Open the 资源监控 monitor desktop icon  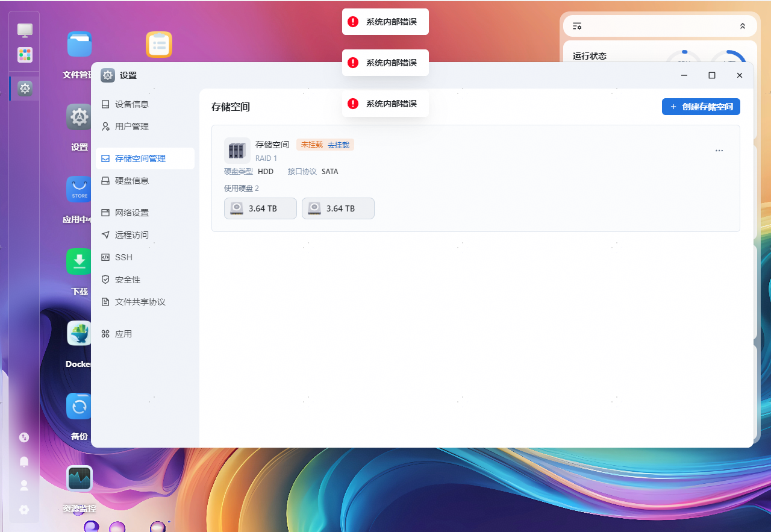80,478
